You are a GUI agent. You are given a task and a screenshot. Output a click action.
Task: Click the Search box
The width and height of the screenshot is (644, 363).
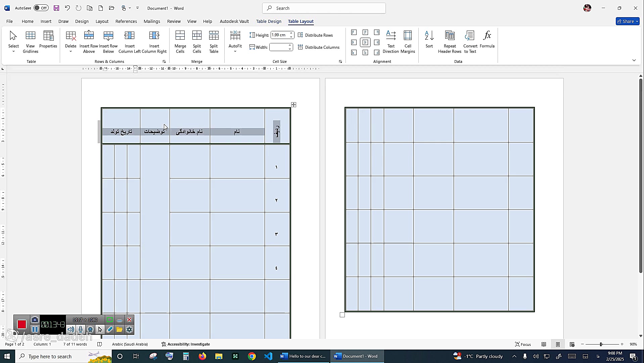click(324, 8)
